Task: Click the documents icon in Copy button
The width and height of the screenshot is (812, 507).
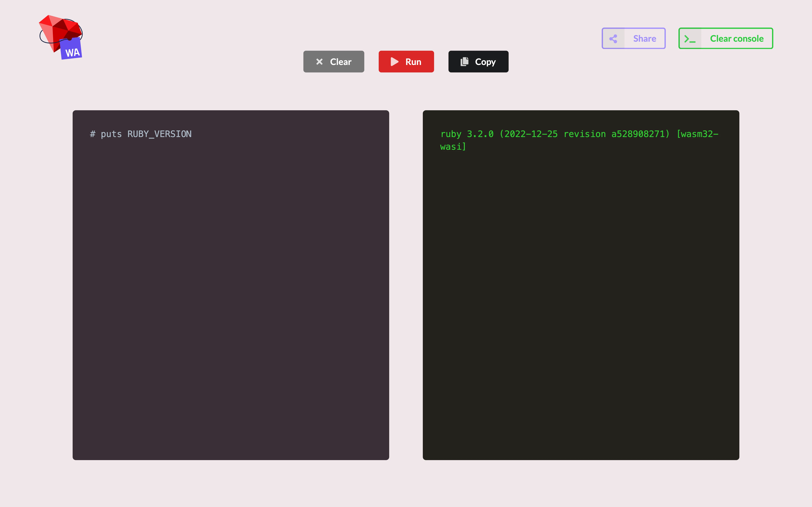Action: (464, 62)
